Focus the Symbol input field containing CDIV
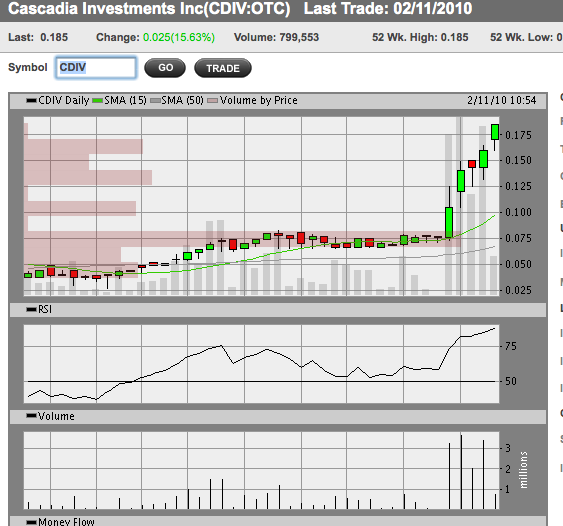This screenshot has width=563, height=526. [96, 68]
